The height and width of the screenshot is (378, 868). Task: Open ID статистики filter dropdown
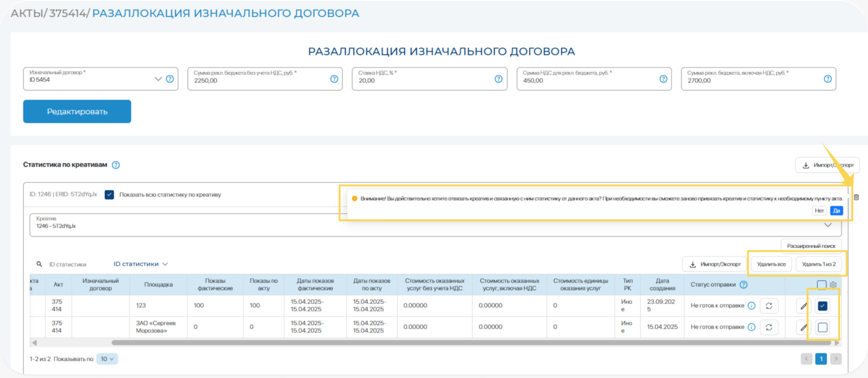click(x=140, y=264)
